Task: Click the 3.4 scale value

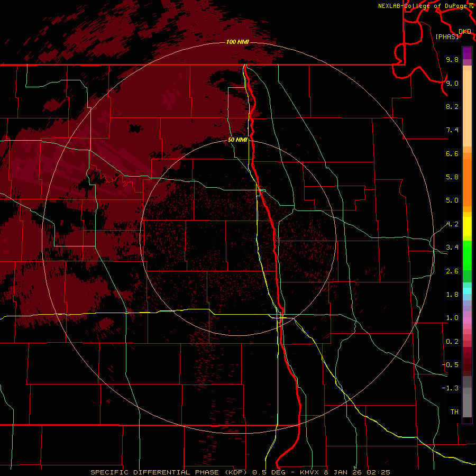Action: click(452, 248)
